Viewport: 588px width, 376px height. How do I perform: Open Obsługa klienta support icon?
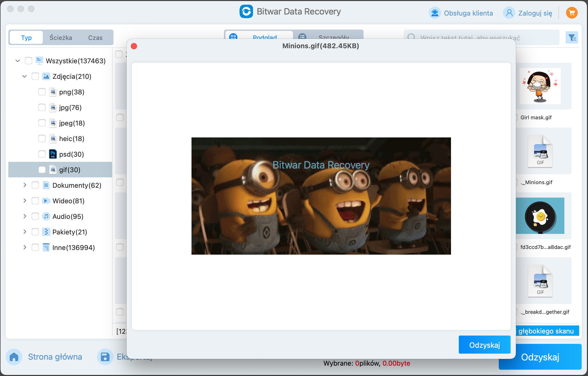pos(435,13)
